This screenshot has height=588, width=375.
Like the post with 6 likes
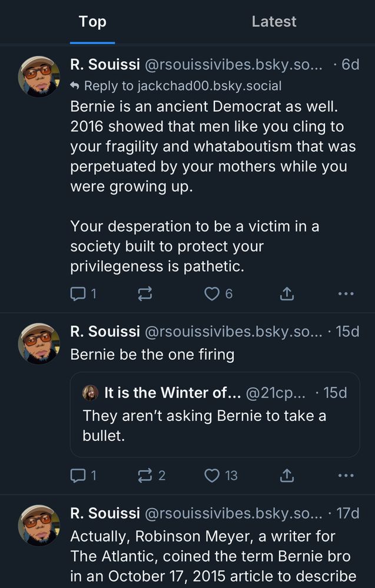[212, 293]
